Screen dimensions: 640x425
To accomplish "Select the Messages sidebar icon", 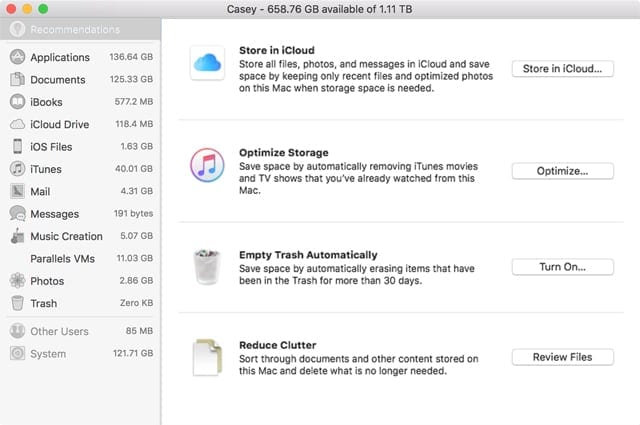I will coord(17,214).
